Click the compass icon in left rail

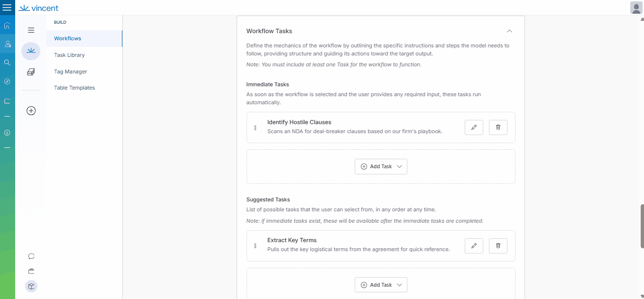(7, 82)
